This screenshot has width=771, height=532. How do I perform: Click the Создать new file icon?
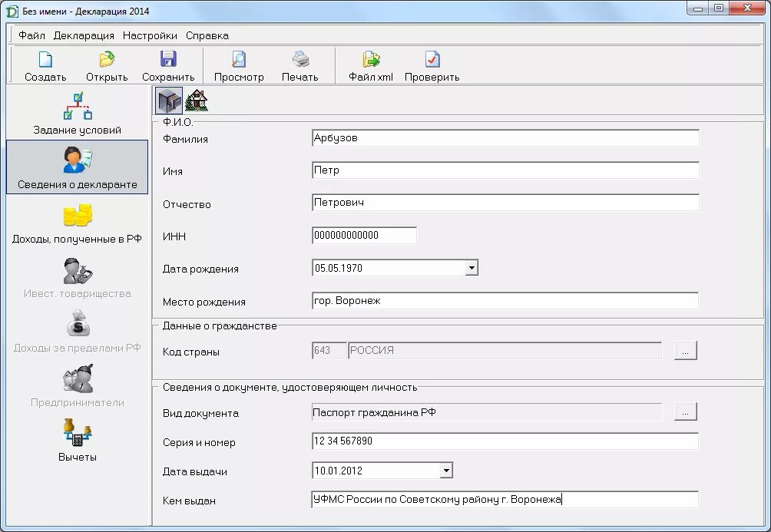[45, 59]
